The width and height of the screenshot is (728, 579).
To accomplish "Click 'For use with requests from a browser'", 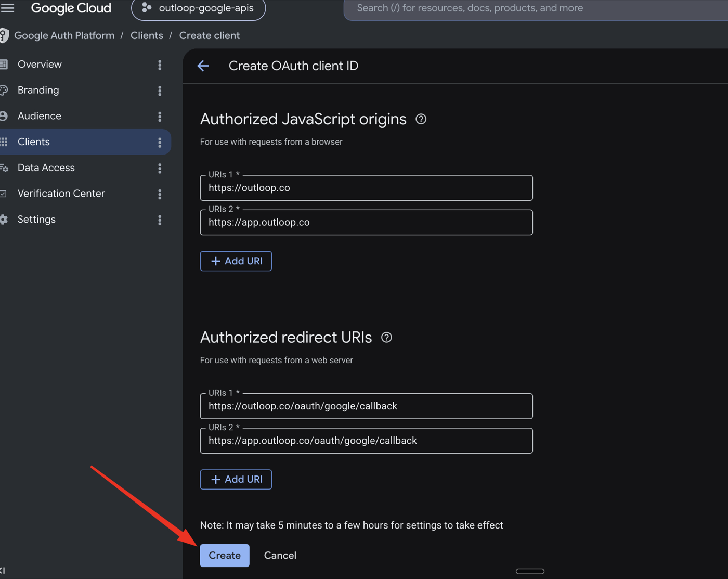I will point(271,142).
